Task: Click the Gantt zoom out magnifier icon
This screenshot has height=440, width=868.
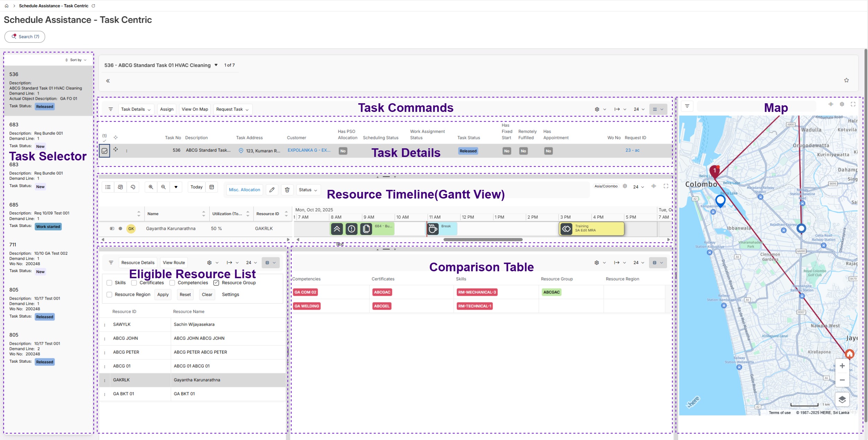Action: 163,187
